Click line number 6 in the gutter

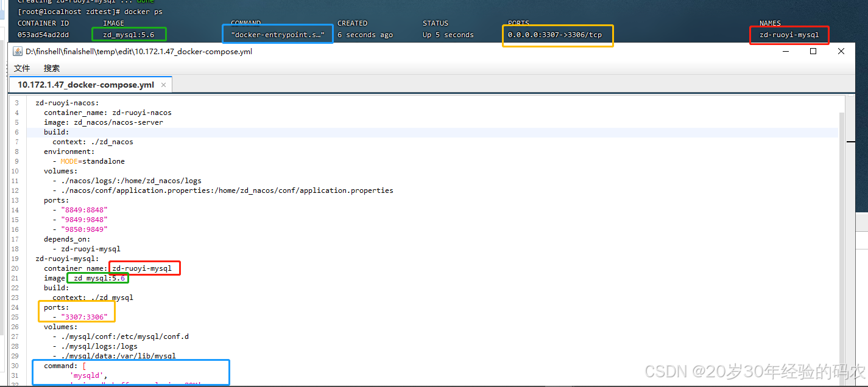[16, 132]
